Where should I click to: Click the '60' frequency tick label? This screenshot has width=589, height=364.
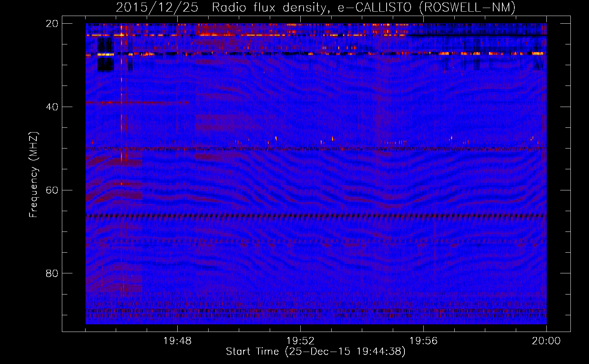tap(52, 190)
